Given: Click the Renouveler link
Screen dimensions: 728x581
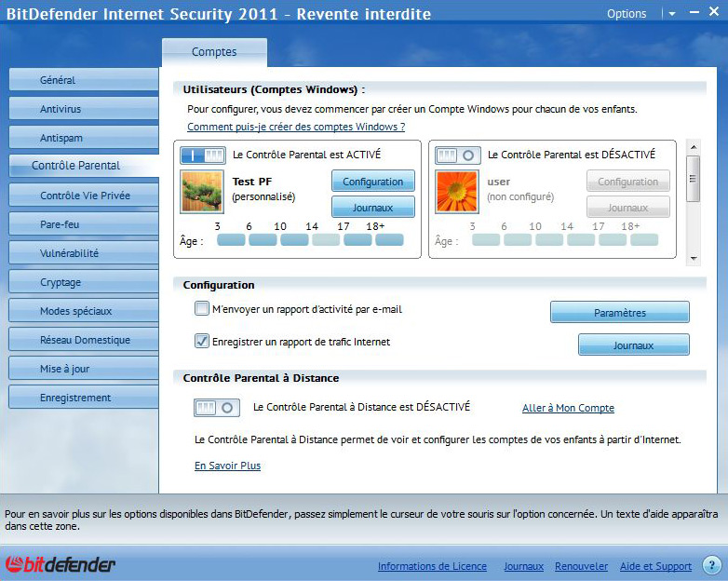Looking at the screenshot, I should 581,566.
